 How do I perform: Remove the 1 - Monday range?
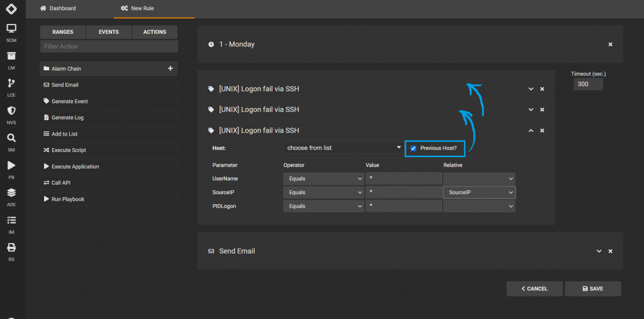point(610,45)
